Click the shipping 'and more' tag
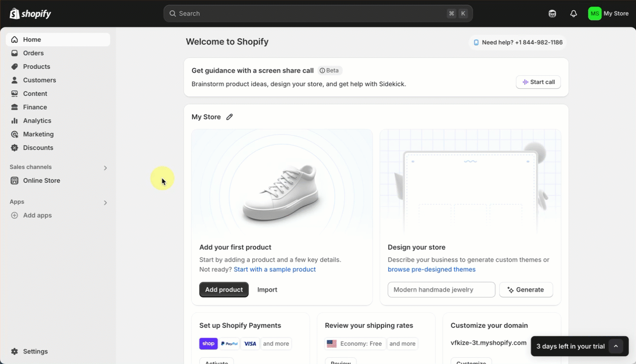636x364 pixels. pyautogui.click(x=402, y=344)
